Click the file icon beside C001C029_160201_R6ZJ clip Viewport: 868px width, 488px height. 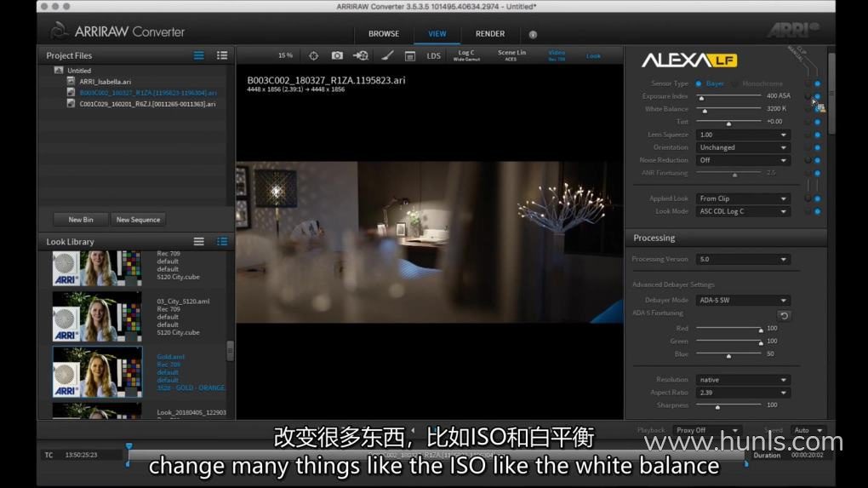pyautogui.click(x=71, y=104)
